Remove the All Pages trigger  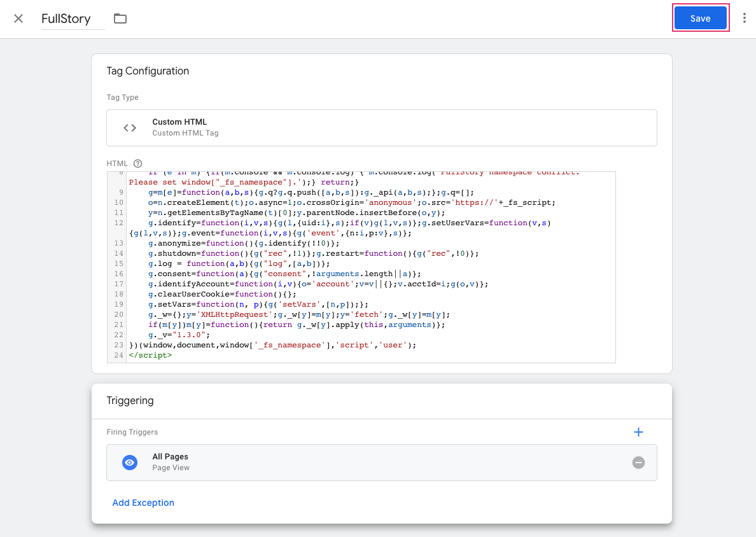pos(638,463)
